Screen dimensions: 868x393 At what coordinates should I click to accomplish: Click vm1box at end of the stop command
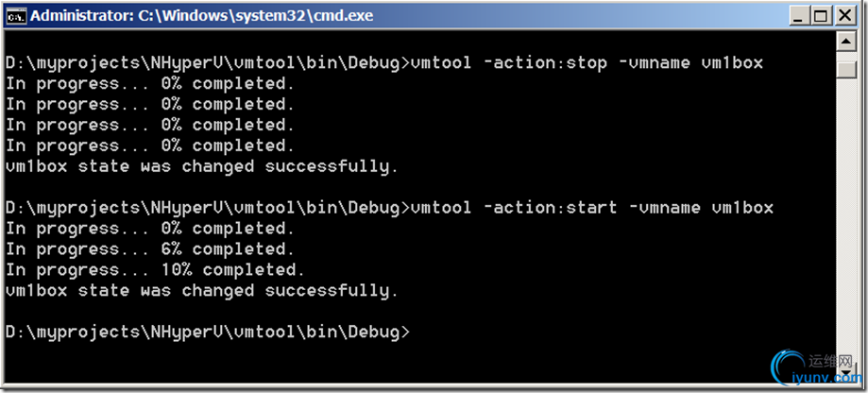(x=732, y=63)
